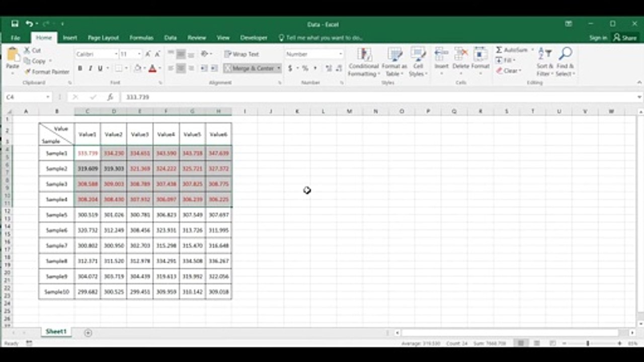
Task: Click the Copy button
Action: point(38,61)
